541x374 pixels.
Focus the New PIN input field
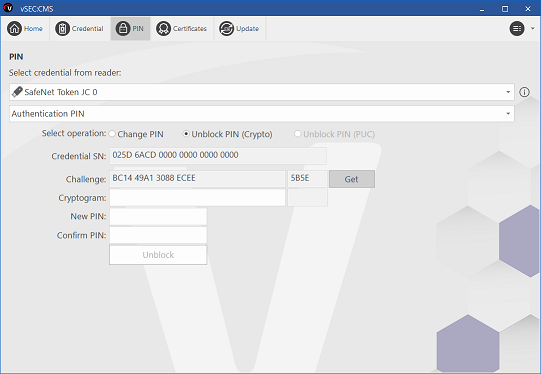point(158,217)
